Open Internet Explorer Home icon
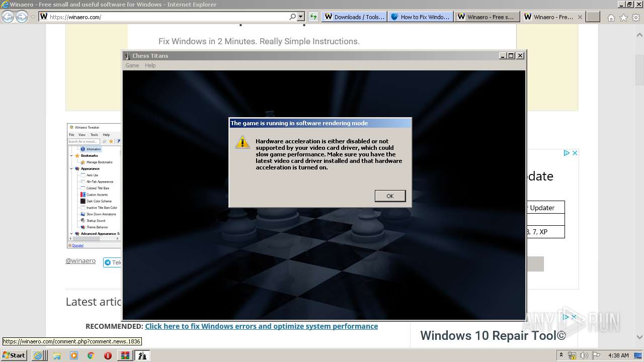644x362 pixels. pos(611,18)
